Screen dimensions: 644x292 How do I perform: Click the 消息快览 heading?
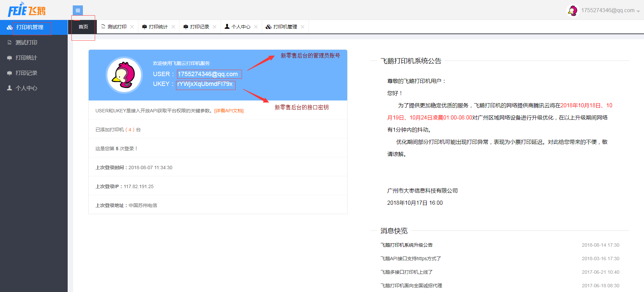pyautogui.click(x=394, y=231)
